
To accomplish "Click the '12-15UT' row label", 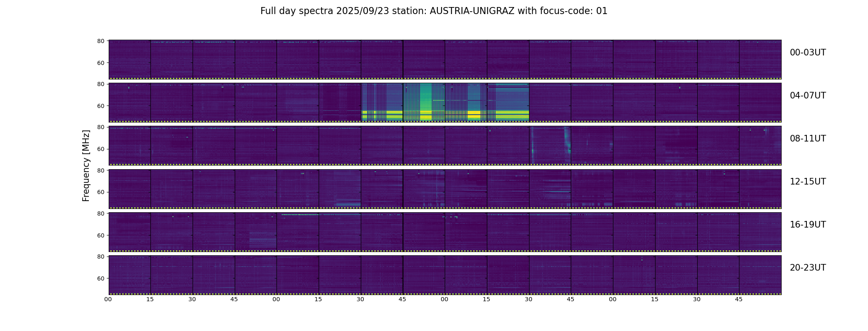I will pos(808,182).
